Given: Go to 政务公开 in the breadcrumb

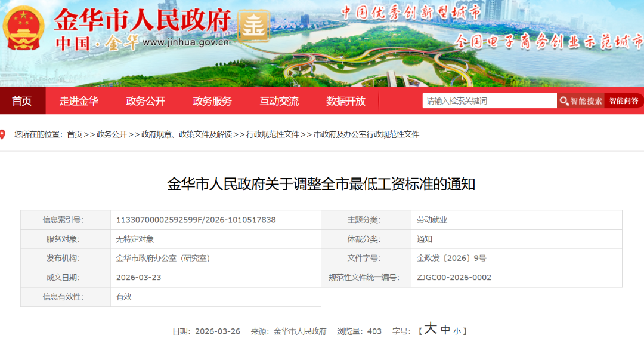Looking at the screenshot, I should click(x=112, y=134).
